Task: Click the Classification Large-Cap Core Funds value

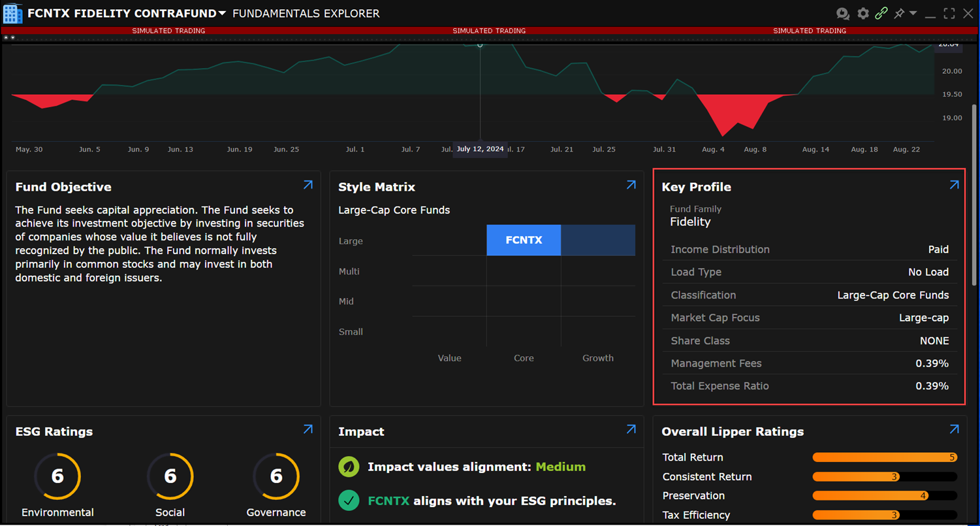Action: click(893, 295)
